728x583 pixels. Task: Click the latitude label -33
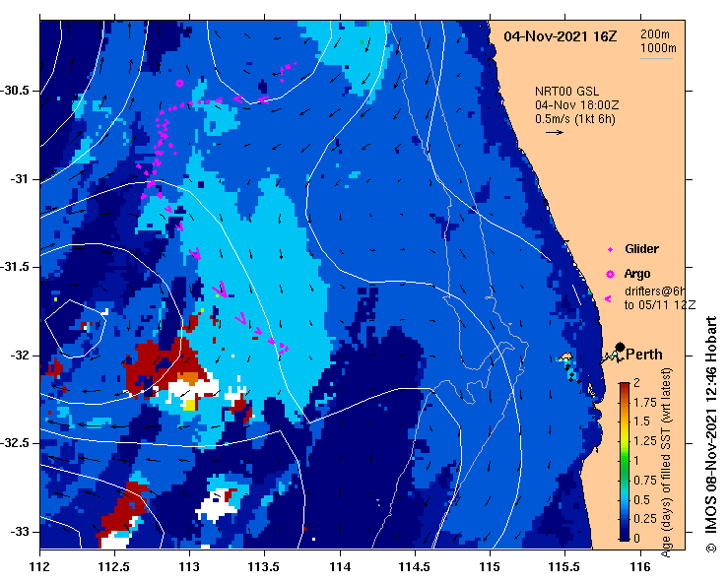(21, 531)
